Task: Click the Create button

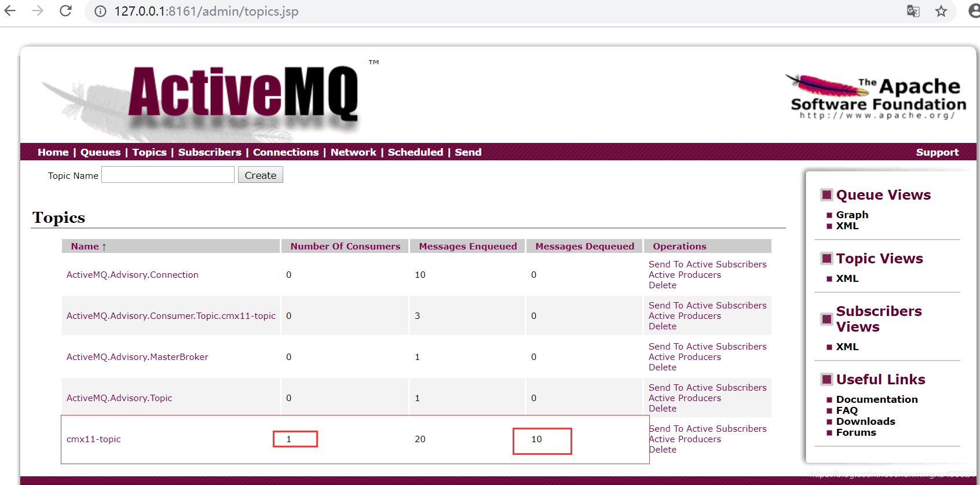Action: point(261,175)
